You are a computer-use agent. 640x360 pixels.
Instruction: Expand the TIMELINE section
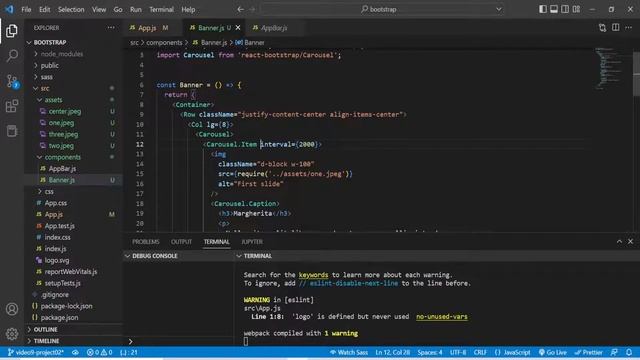pyautogui.click(x=73, y=341)
